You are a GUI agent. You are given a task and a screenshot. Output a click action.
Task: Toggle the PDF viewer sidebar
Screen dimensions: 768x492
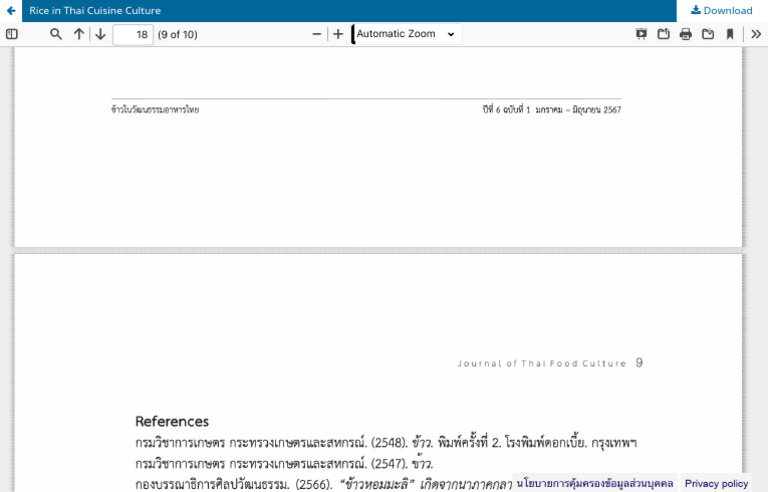(x=12, y=34)
